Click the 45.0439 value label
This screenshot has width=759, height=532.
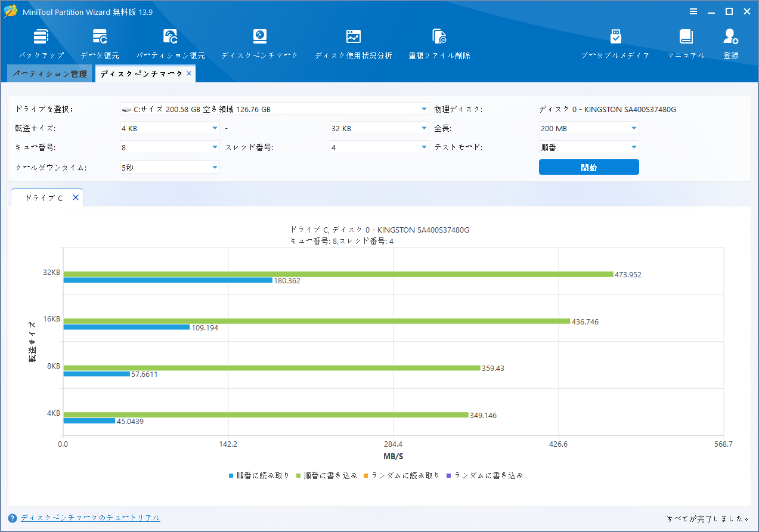(130, 422)
